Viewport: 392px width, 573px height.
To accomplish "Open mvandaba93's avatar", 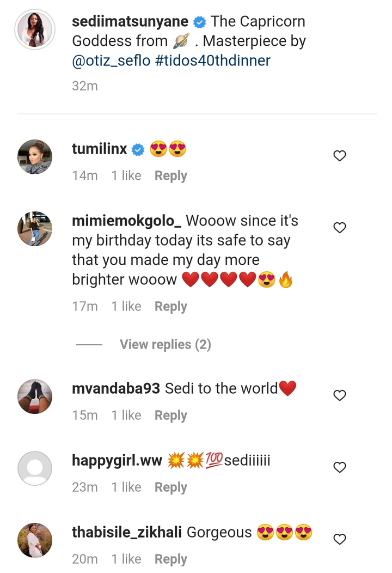I will [x=35, y=396].
